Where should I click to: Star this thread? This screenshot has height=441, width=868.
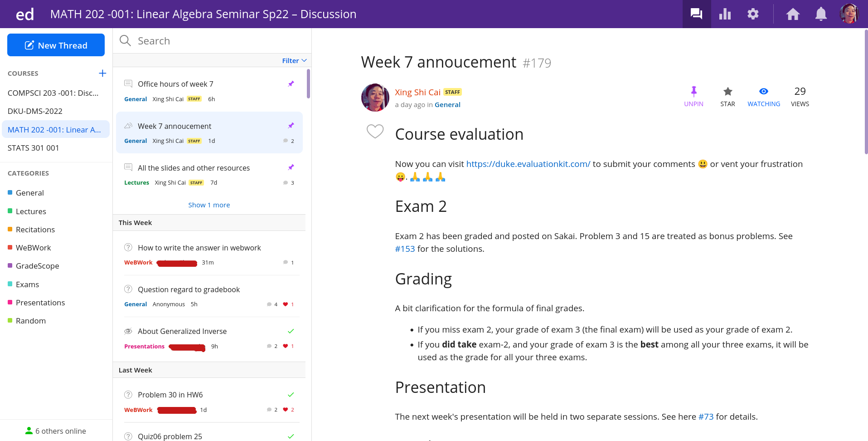point(727,97)
